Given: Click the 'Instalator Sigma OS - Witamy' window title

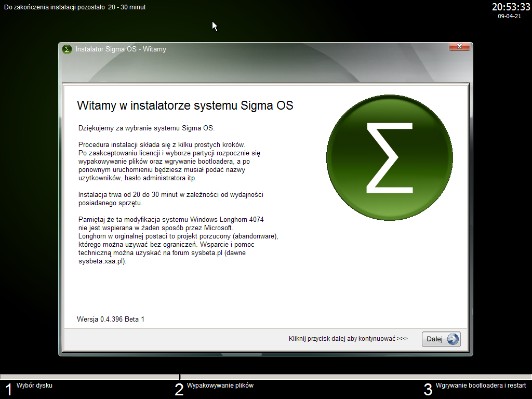Looking at the screenshot, I should click(121, 49).
